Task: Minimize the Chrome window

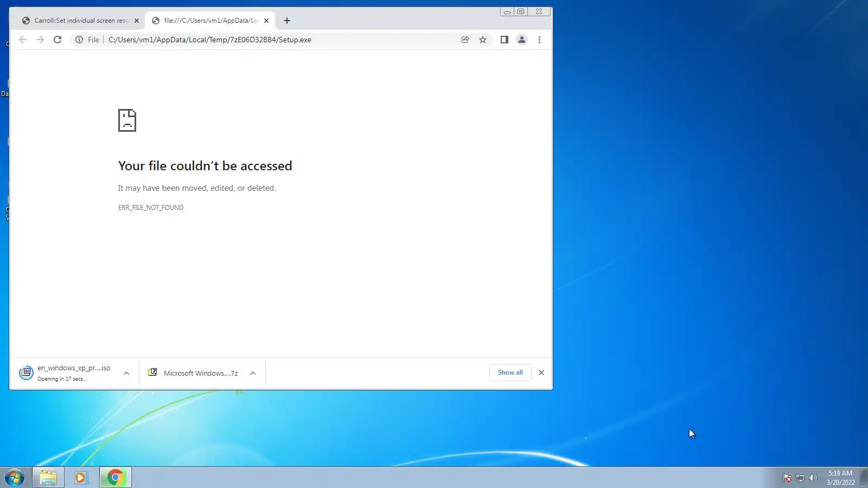Action: point(507,12)
